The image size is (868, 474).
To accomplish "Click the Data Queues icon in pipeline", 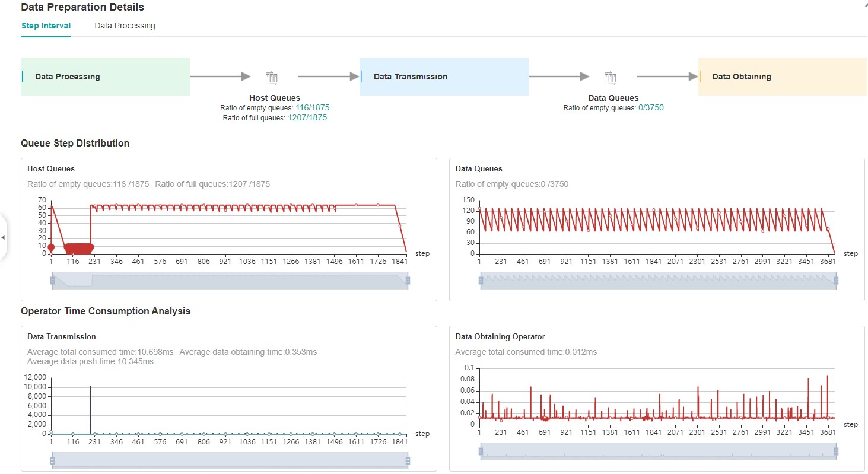I will 610,77.
